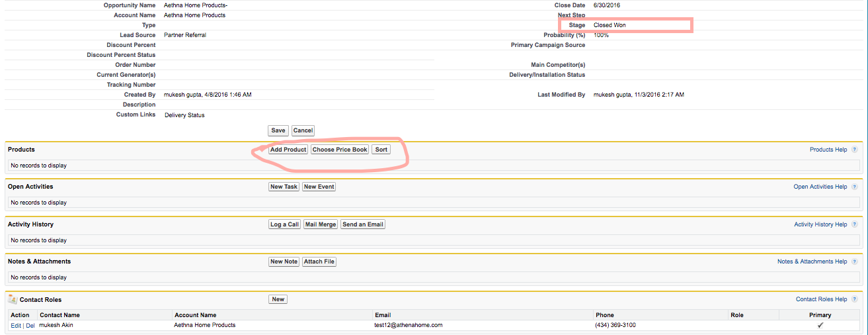This screenshot has height=335, width=868.
Task: Add a New Note
Action: (x=284, y=262)
